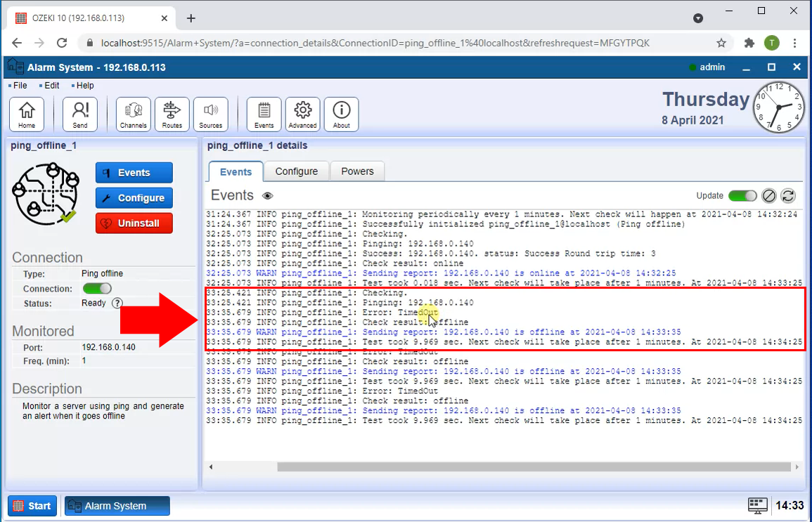Click the WARN line '192.168.0.140 is online'

(x=441, y=274)
